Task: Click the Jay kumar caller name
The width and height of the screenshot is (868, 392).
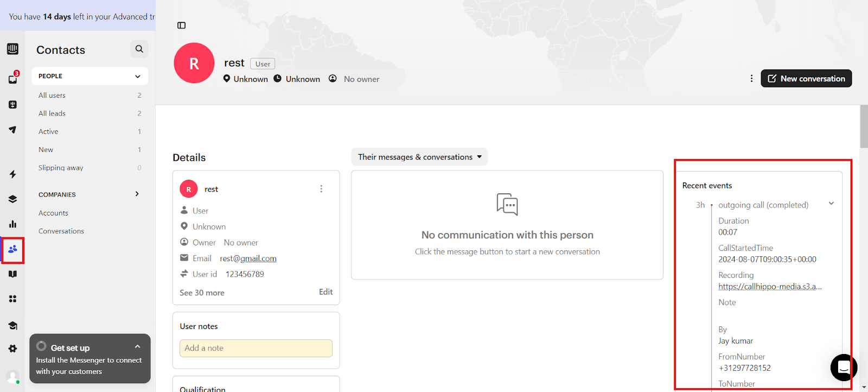Action: pyautogui.click(x=736, y=341)
